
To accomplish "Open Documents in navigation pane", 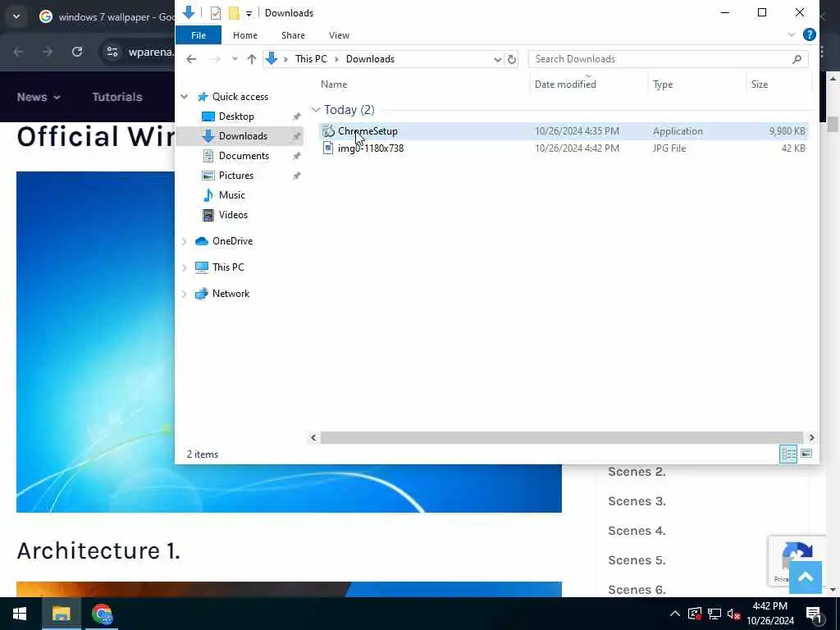I will pos(244,156).
